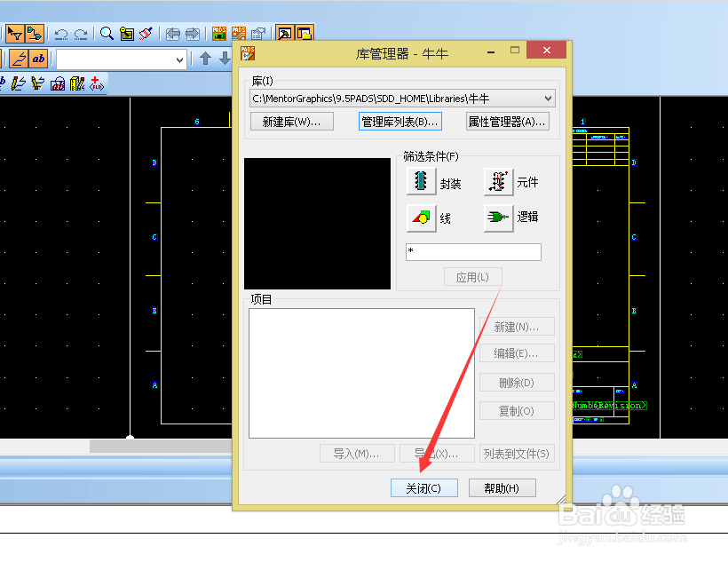Click the locked 'ab' text icon
This screenshot has width=728, height=562.
(x=58, y=84)
